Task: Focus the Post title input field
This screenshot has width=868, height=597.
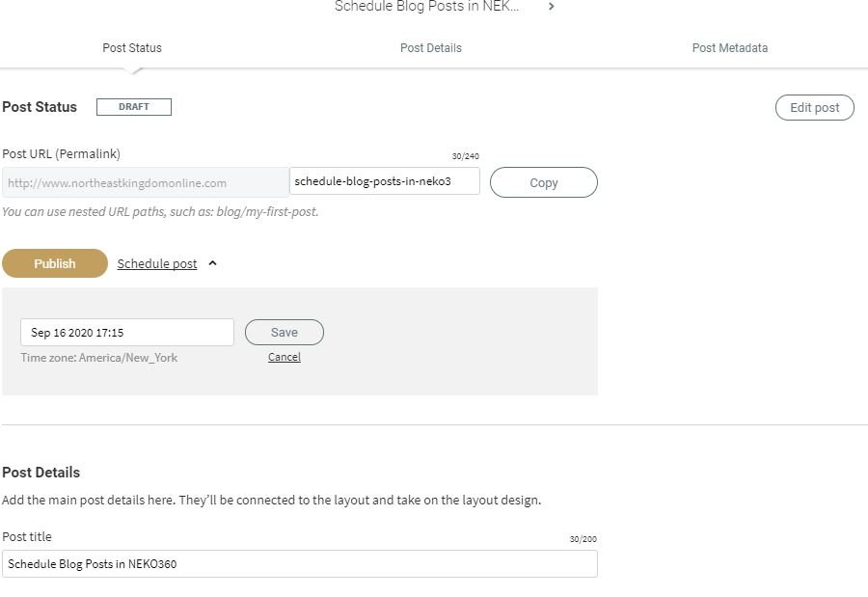Action: pyautogui.click(x=300, y=564)
